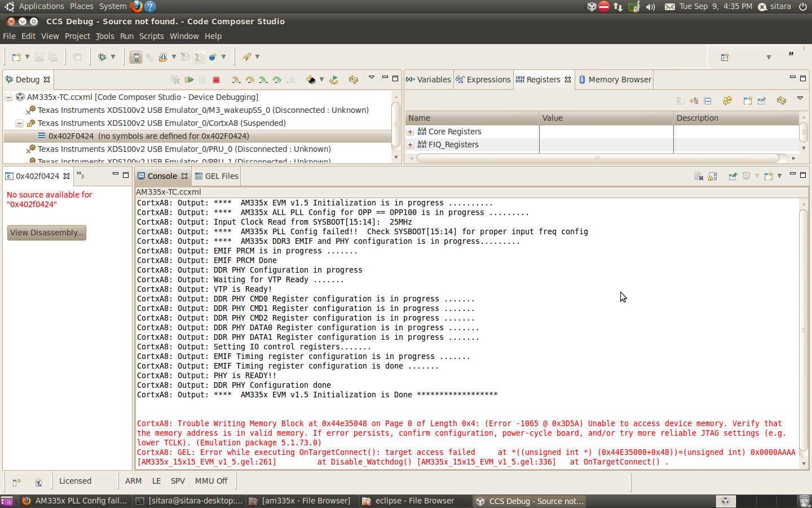Screen dimensions: 812x508
Task: Click the Value column header in Registers
Action: tap(606, 118)
